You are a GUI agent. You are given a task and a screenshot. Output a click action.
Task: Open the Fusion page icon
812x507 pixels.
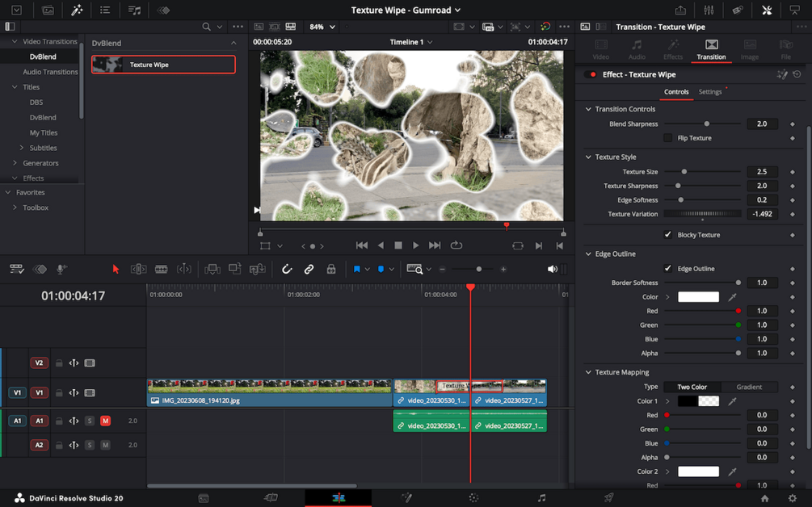pos(406,498)
